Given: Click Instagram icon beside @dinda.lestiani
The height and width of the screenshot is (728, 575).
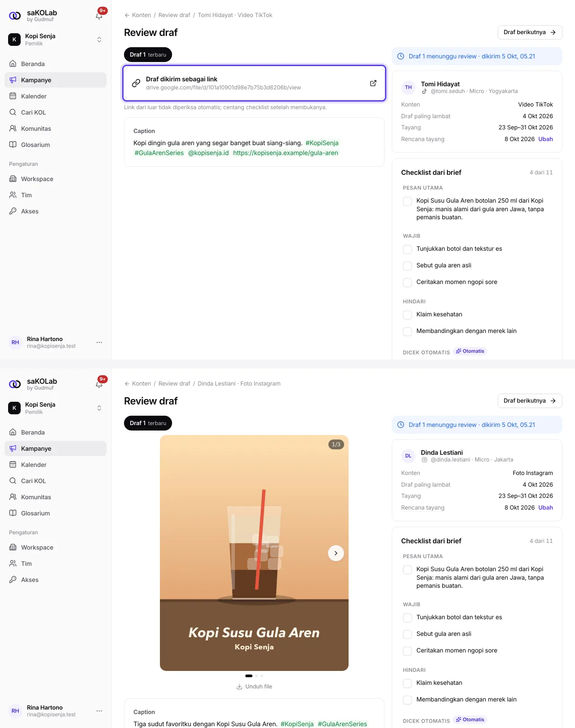Looking at the screenshot, I should coord(425,460).
